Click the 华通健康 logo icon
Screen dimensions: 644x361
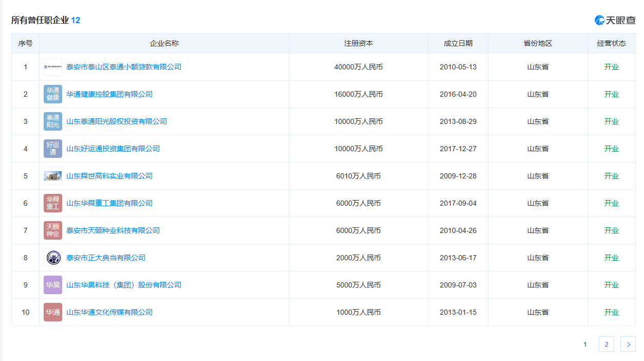(53, 94)
